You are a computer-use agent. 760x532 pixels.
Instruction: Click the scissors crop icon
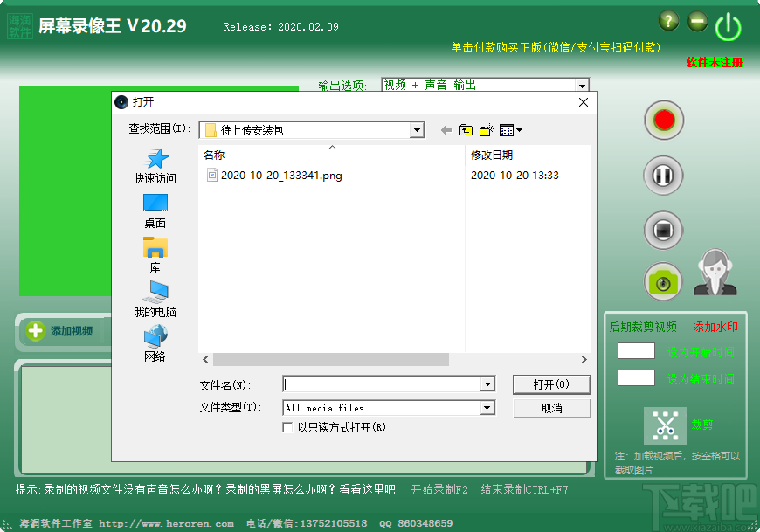665,426
